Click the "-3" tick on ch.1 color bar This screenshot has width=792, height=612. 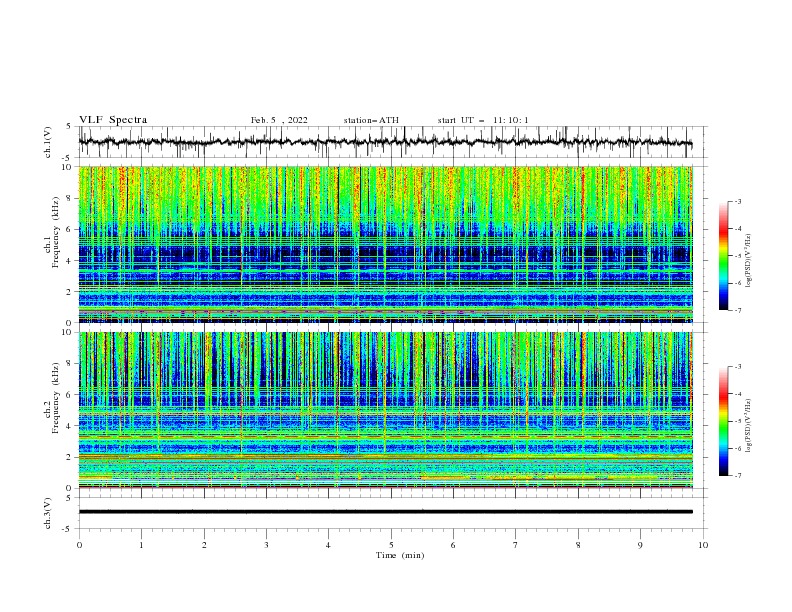(x=737, y=201)
